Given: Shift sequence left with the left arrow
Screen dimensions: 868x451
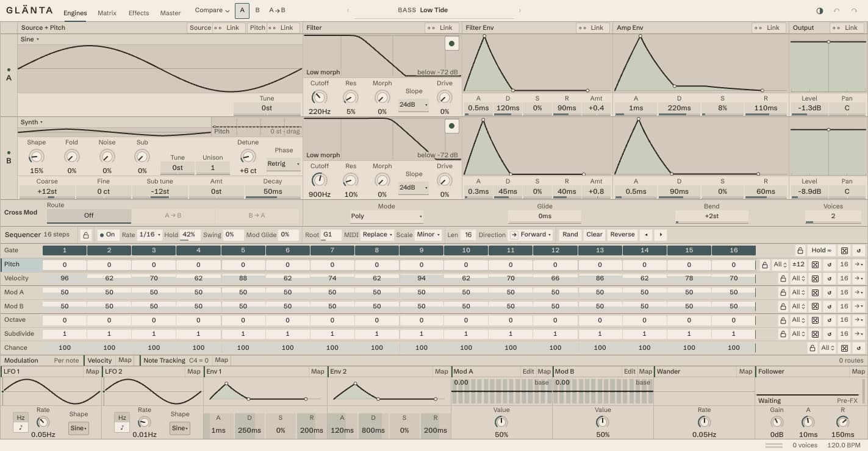Looking at the screenshot, I should [647, 235].
